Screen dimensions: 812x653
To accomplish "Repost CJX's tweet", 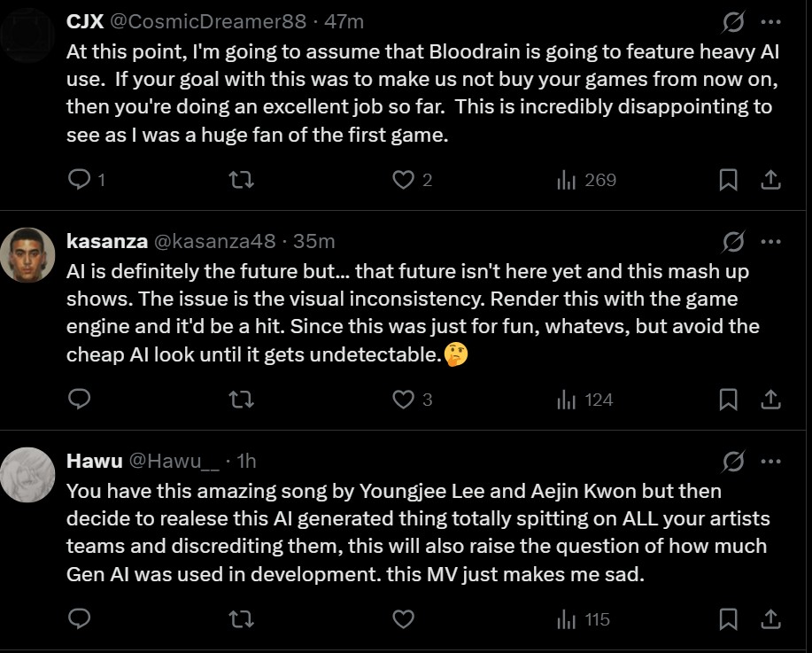I will [242, 180].
